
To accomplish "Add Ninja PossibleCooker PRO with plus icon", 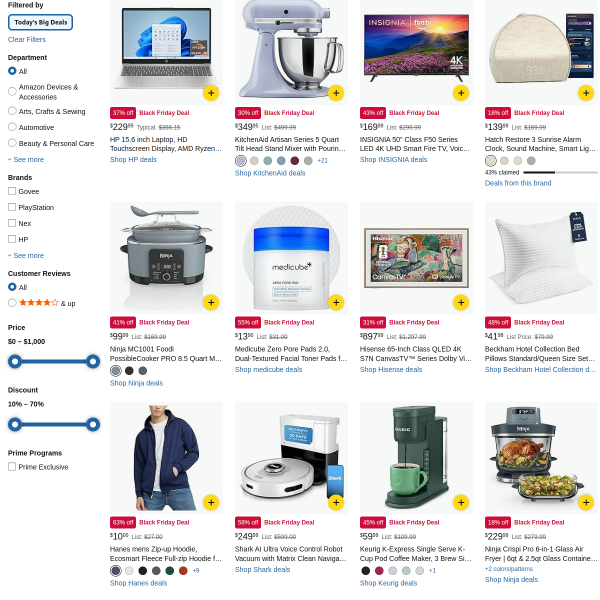I will pyautogui.click(x=211, y=303).
